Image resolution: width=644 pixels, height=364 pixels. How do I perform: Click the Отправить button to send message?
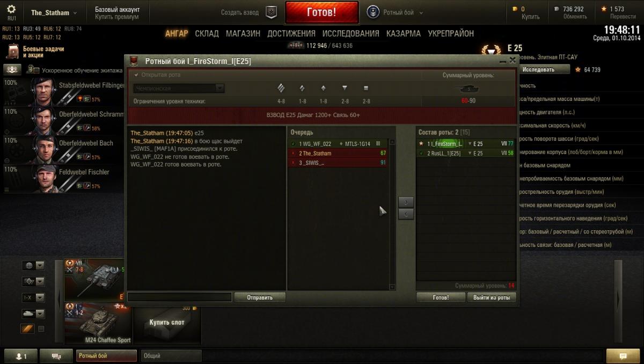point(260,297)
